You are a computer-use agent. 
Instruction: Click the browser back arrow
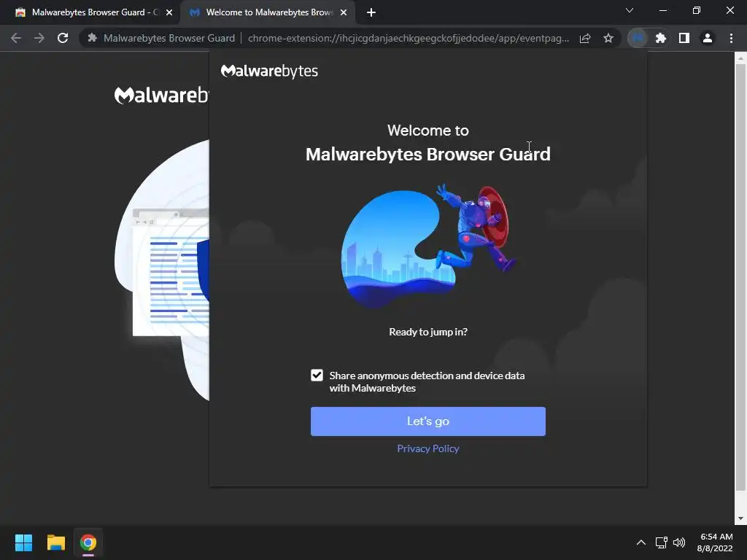point(16,38)
